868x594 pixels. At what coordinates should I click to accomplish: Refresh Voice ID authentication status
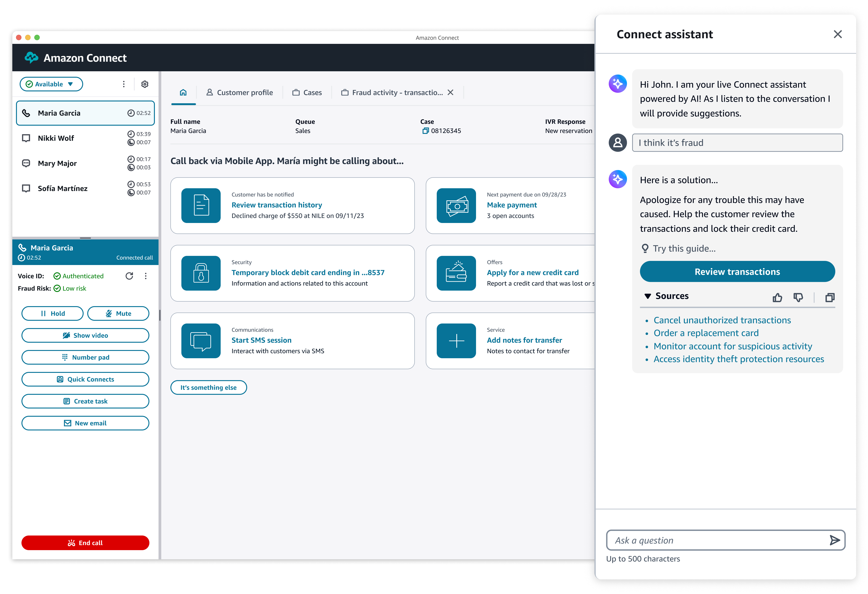(129, 276)
